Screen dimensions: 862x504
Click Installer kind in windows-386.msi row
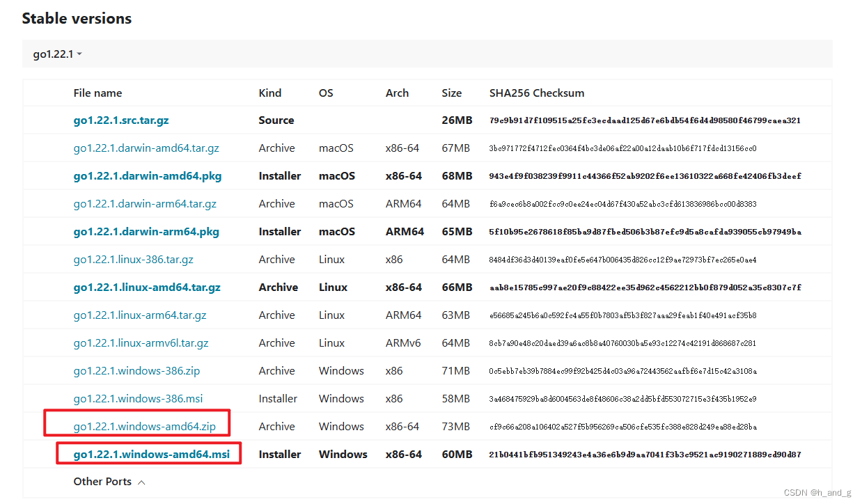click(x=278, y=399)
